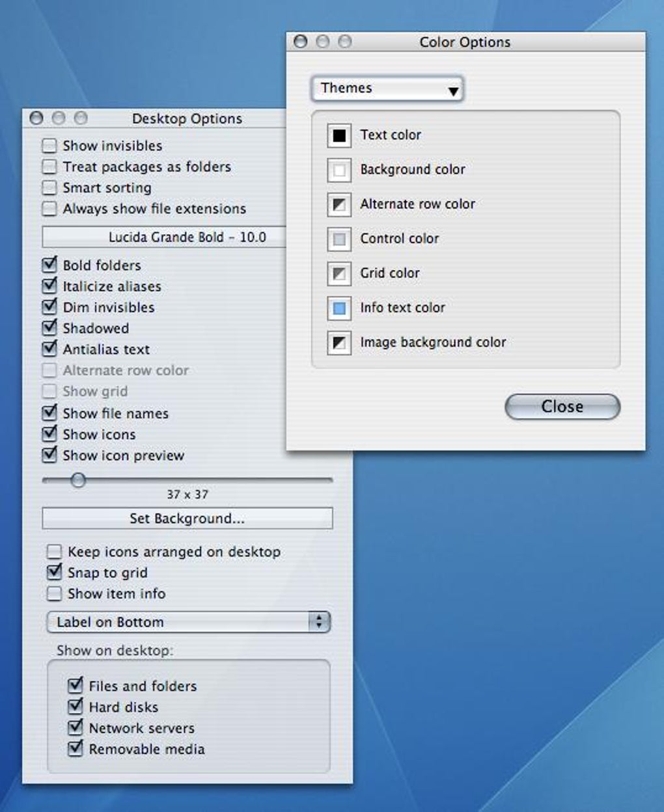
Task: Check Treat packages as folders
Action: click(x=49, y=167)
